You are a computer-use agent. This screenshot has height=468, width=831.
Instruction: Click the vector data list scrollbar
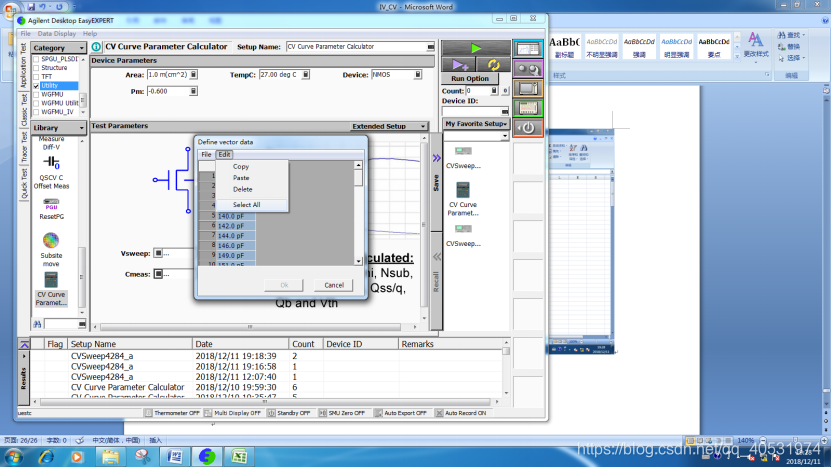(358, 213)
